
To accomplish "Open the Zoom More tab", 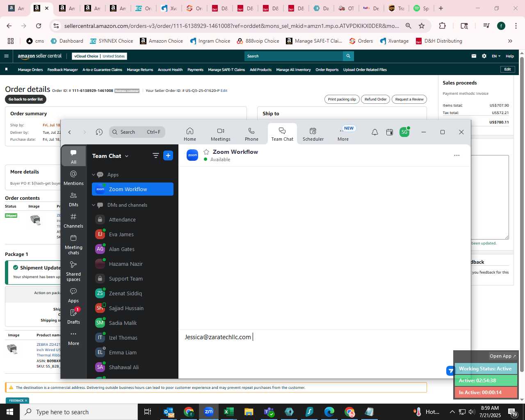I will click(x=343, y=134).
